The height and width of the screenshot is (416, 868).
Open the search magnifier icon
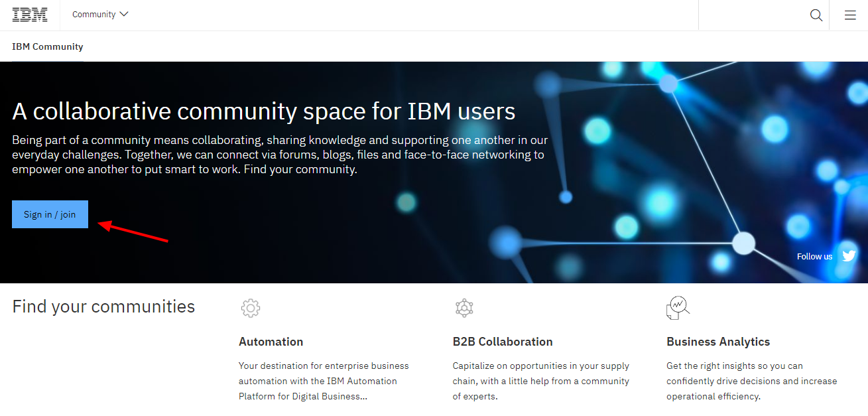click(x=816, y=15)
